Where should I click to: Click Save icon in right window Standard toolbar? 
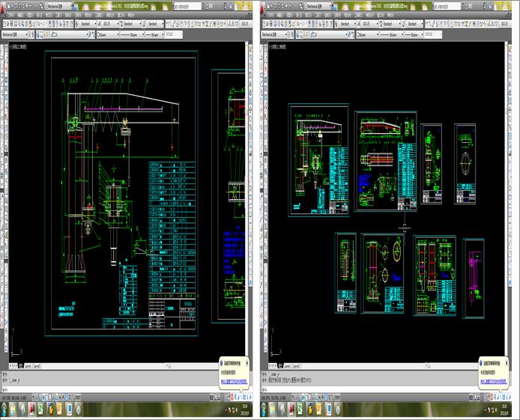[x=271, y=24]
